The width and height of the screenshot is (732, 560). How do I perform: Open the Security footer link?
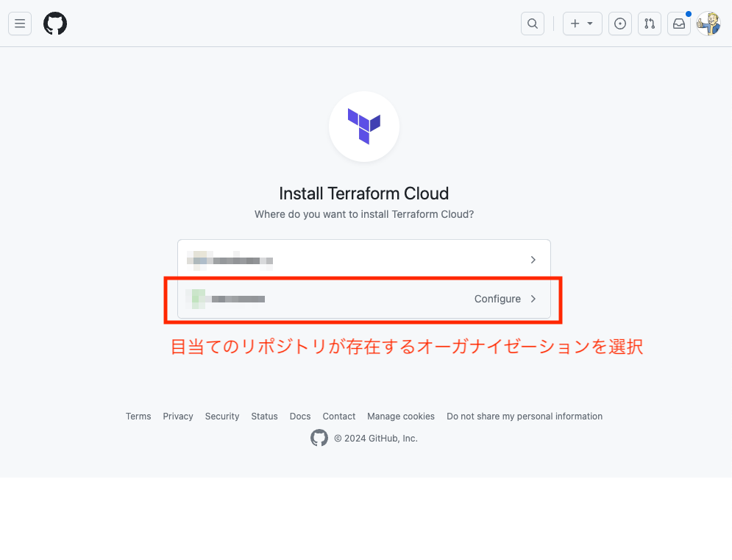coord(222,417)
